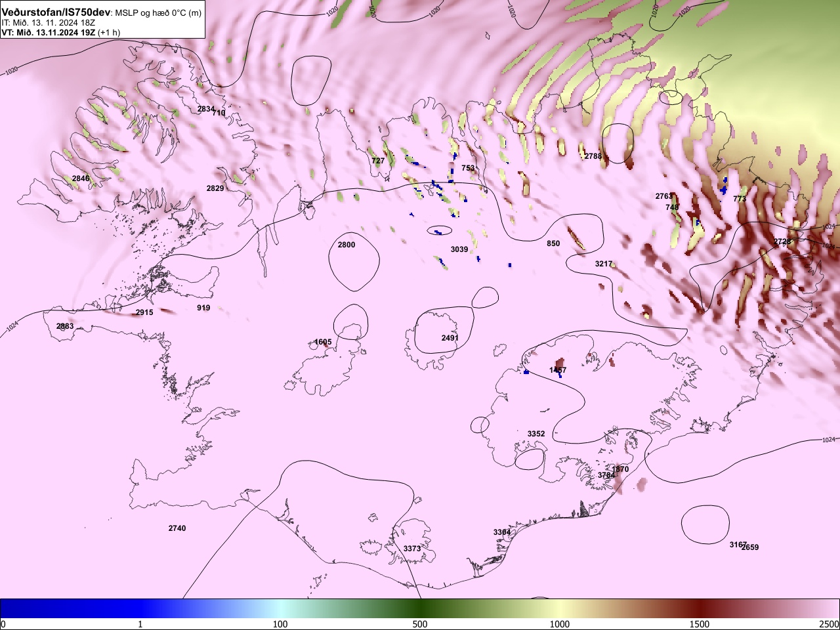Click the 3784 map value
The width and height of the screenshot is (840, 630).
pyautogui.click(x=606, y=475)
